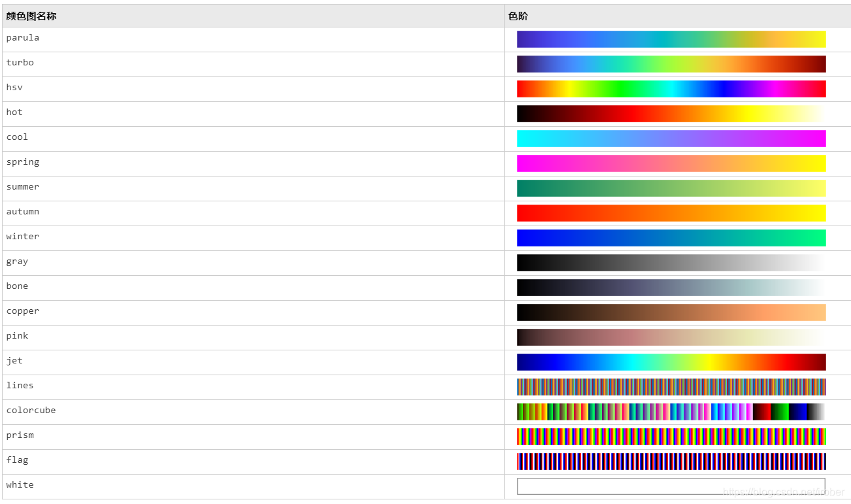Viewport: 851px width, 504px height.
Task: Select the autumn red-to-yellow gradient
Action: pos(671,213)
